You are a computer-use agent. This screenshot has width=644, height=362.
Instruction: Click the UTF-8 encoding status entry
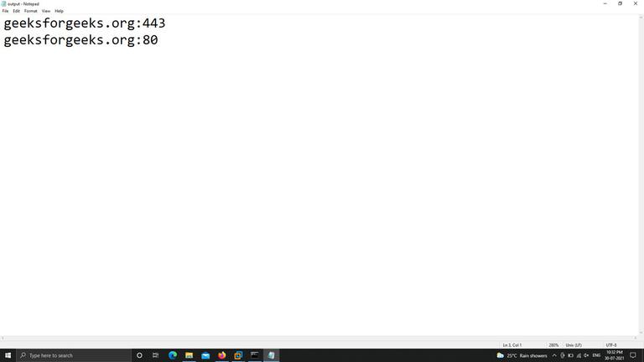pyautogui.click(x=611, y=345)
